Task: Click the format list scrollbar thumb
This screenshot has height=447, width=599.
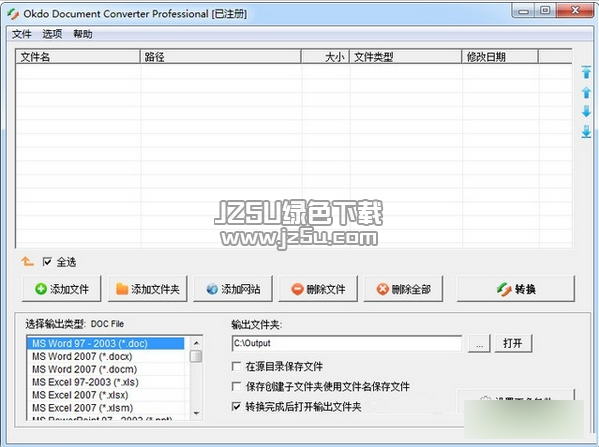Action: pos(196,356)
